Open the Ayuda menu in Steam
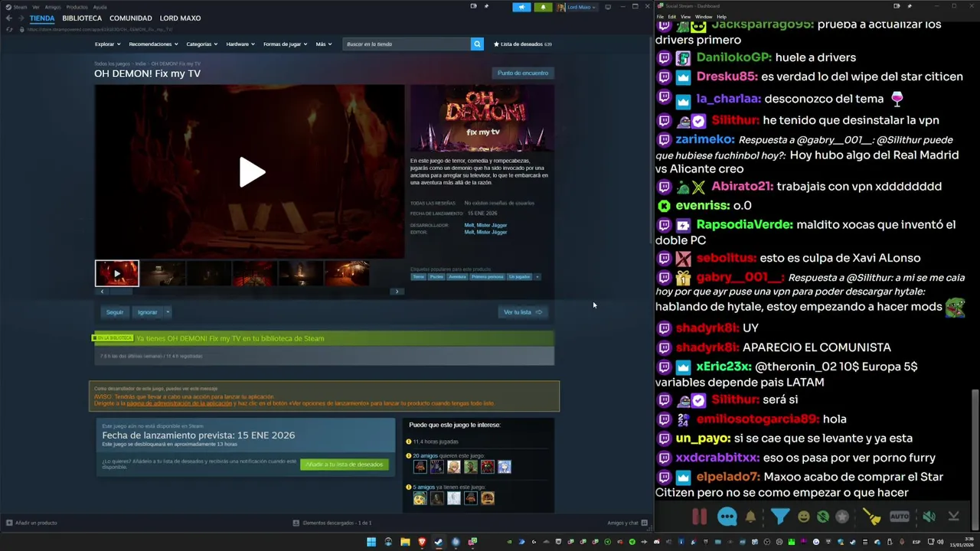The height and width of the screenshot is (551, 980). click(x=100, y=7)
